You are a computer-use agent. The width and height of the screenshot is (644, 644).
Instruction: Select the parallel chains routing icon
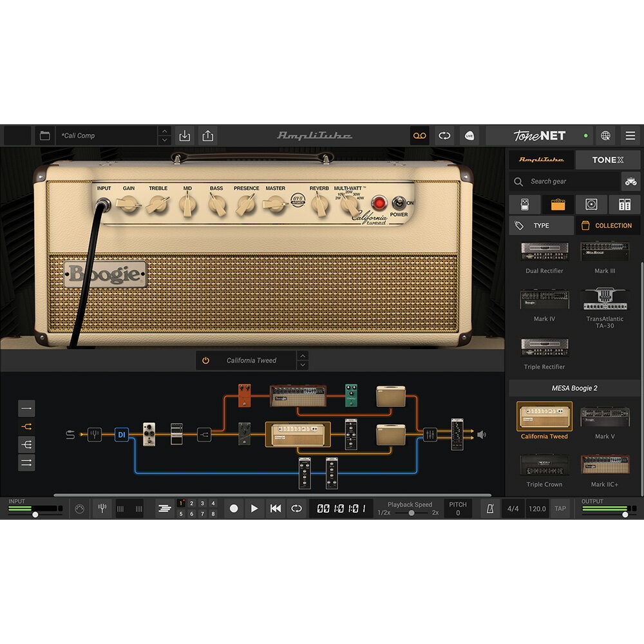26,463
